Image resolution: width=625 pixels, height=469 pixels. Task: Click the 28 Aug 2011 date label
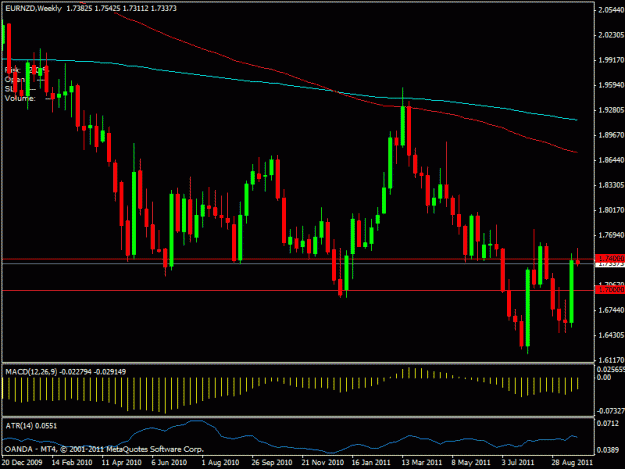point(572,463)
